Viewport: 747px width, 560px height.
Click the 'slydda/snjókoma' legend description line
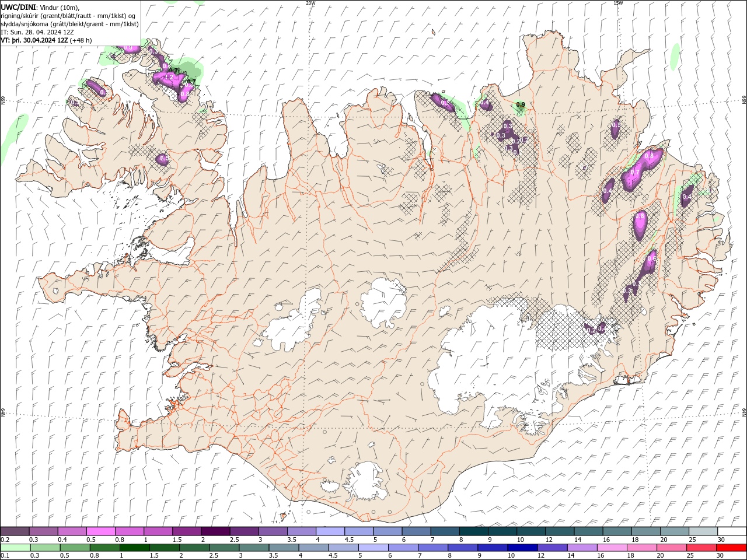(x=69, y=24)
